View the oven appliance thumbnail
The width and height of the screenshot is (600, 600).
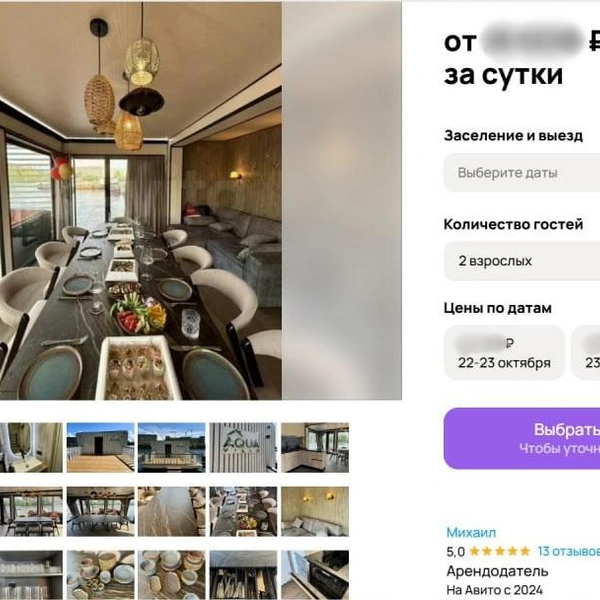315,575
